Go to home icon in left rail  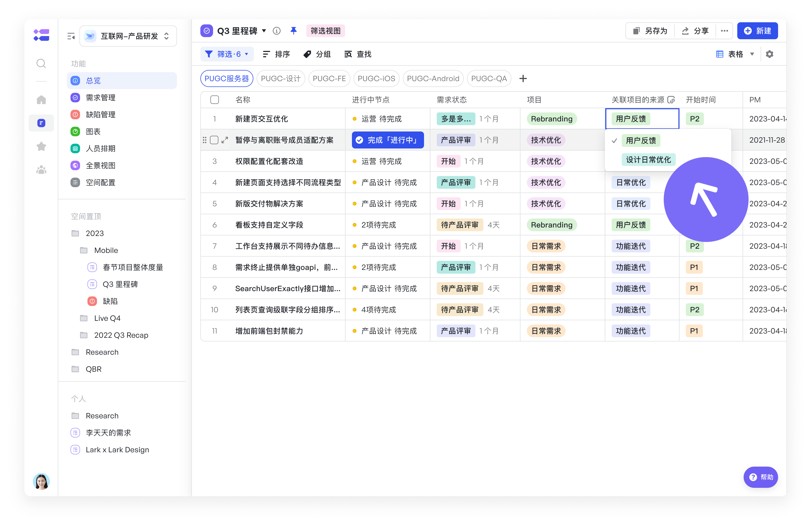[41, 100]
